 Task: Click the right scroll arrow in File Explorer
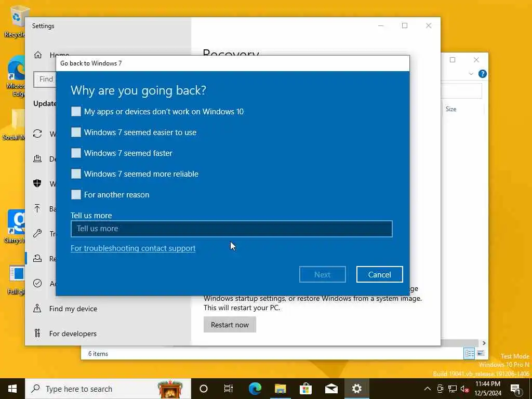point(484,343)
